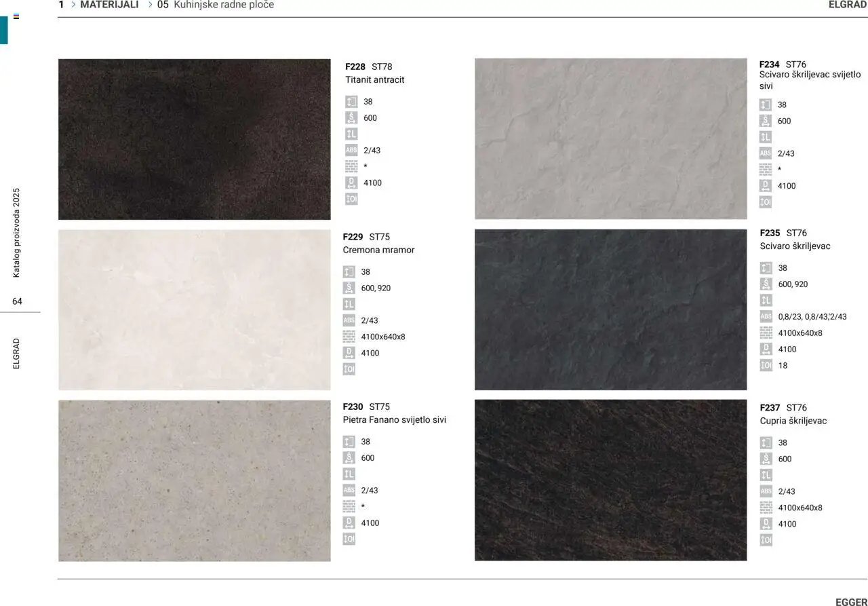Screen dimensions: 868x606
Task: Open the F235 Scivaro škriljevac sample image
Action: point(610,309)
